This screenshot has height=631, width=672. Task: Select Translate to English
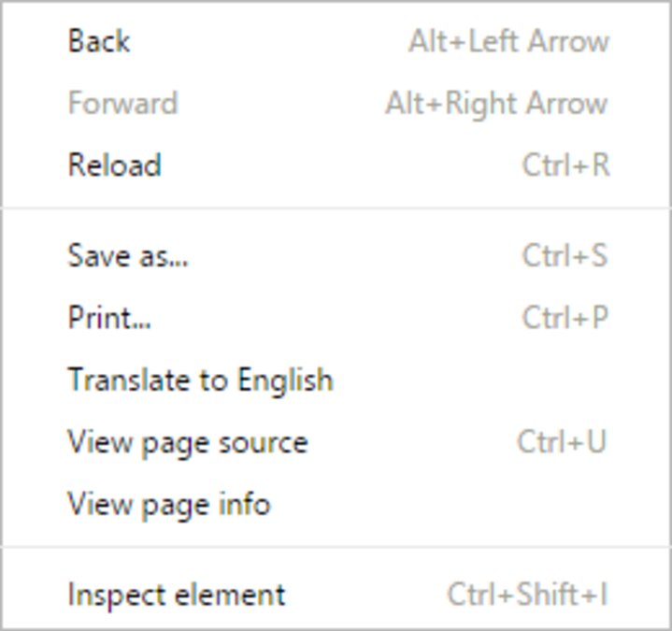pos(200,380)
